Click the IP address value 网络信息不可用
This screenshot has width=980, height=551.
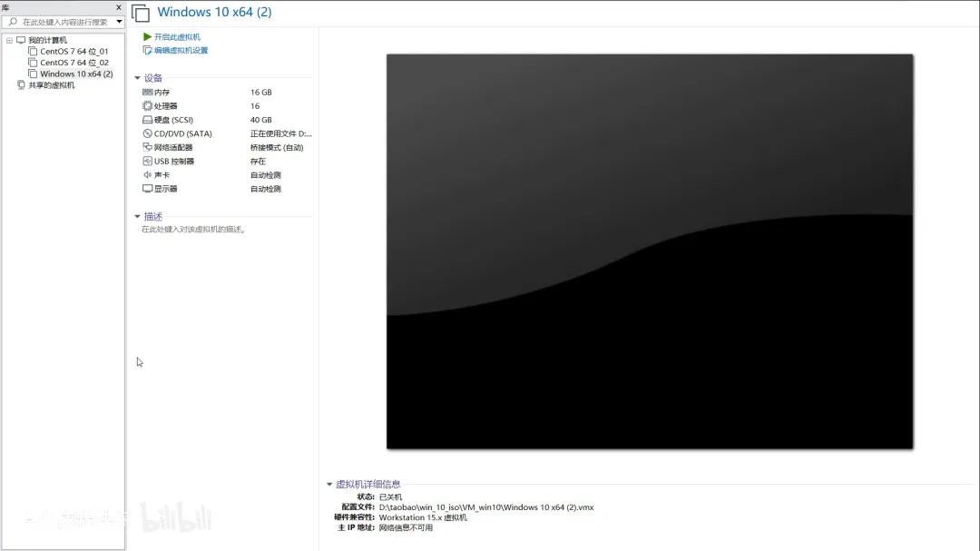pyautogui.click(x=406, y=528)
